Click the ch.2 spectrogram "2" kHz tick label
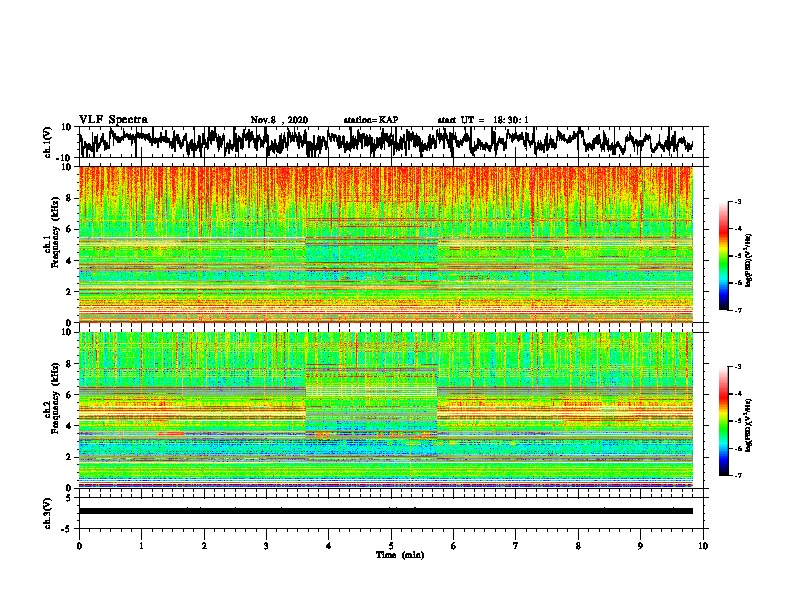792x612 pixels. (69, 457)
